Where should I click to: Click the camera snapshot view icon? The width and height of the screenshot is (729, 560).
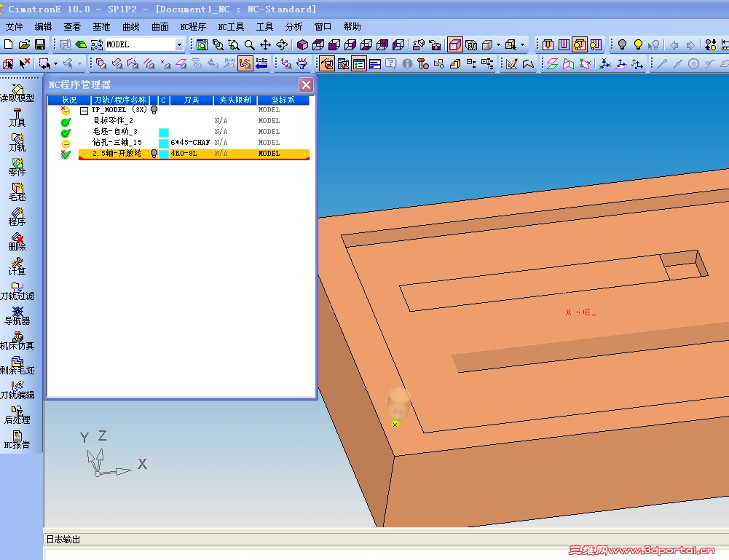435,44
